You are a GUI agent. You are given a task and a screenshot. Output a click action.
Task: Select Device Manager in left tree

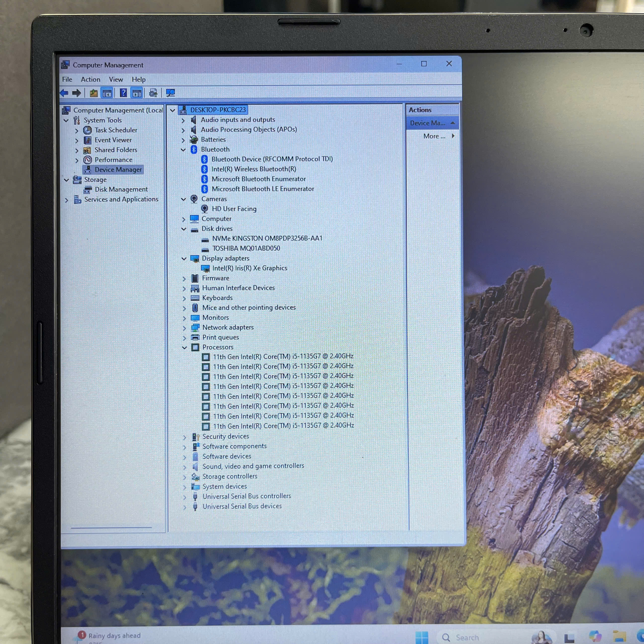click(118, 170)
